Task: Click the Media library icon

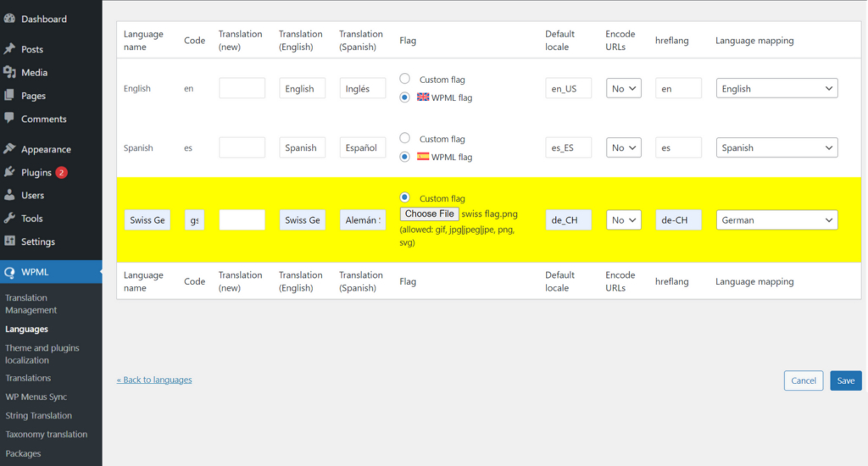Action: click(9, 73)
